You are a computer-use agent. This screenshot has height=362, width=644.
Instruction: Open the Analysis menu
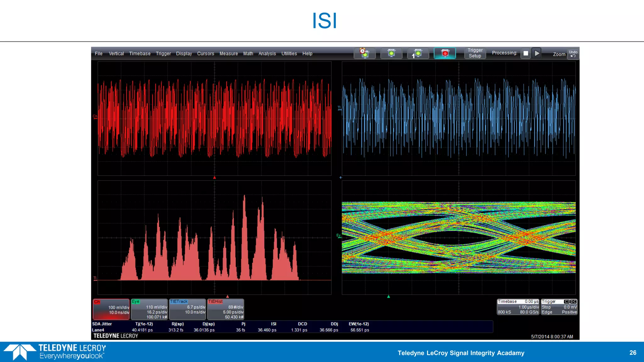(267, 54)
